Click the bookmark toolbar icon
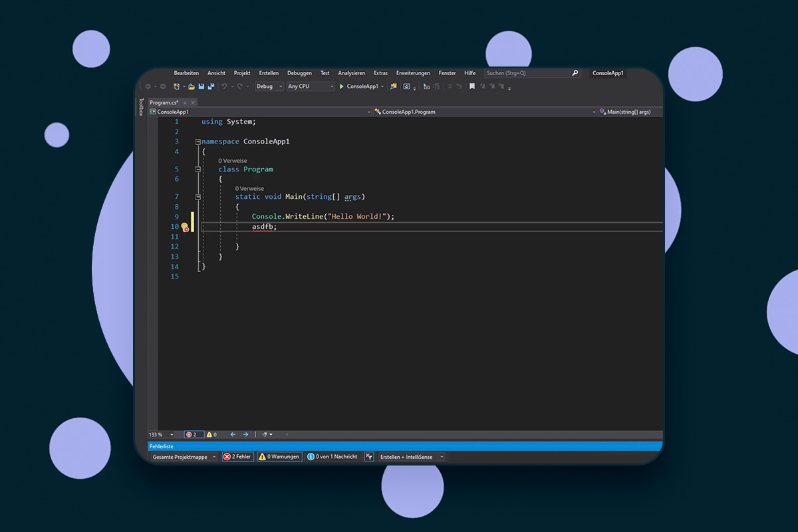The height and width of the screenshot is (532, 798). coord(472,86)
